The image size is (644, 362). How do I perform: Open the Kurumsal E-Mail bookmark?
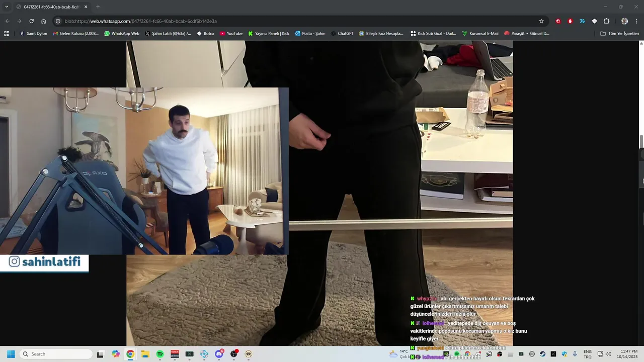(480, 34)
